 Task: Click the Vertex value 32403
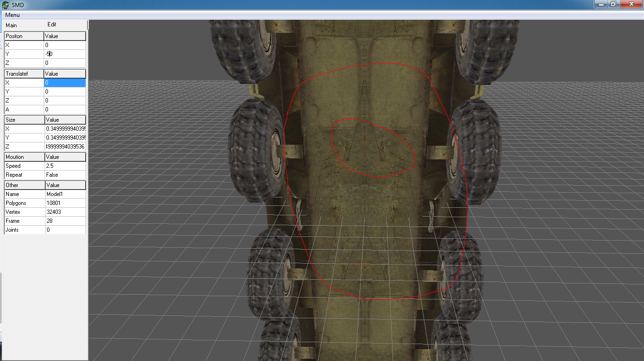(65, 212)
